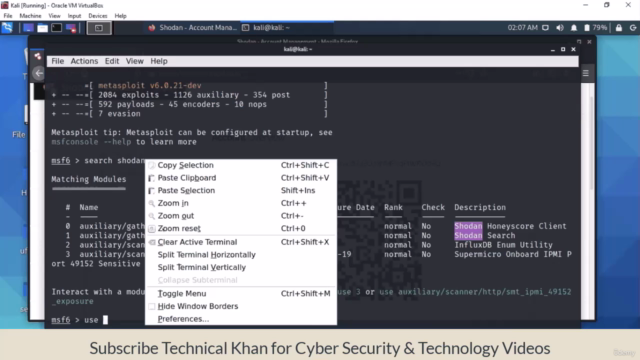640x360 pixels.
Task: Click the Paste Selection menu icon
Action: click(152, 191)
